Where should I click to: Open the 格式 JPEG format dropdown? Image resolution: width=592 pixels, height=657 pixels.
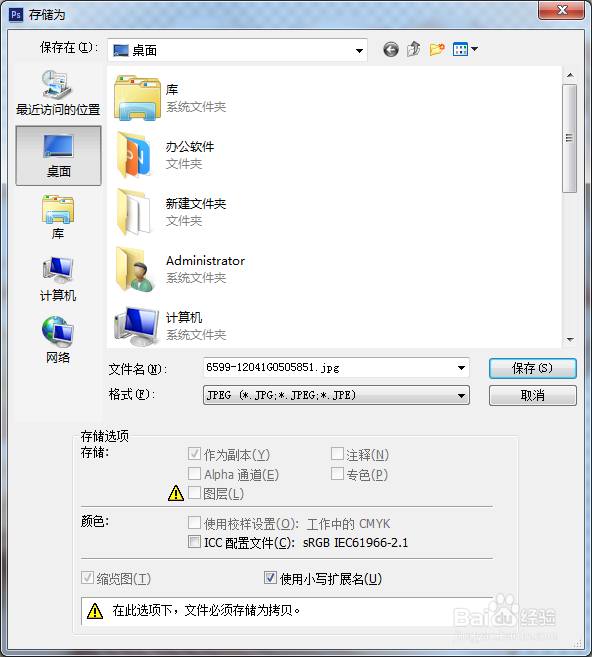(336, 395)
